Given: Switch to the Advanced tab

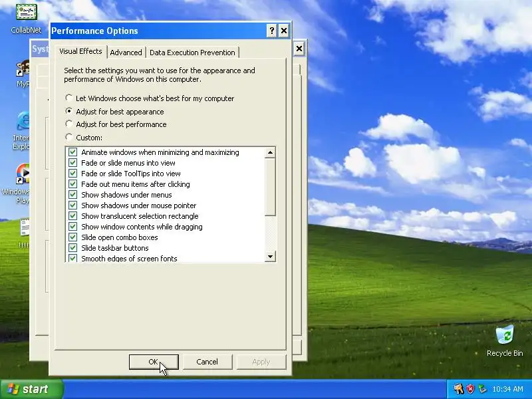Looking at the screenshot, I should click(x=126, y=53).
